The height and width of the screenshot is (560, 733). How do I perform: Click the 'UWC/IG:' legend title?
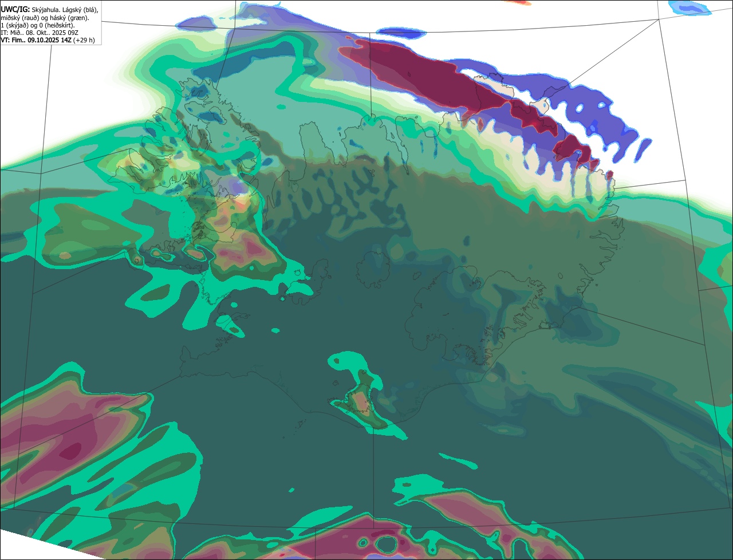click(15, 10)
